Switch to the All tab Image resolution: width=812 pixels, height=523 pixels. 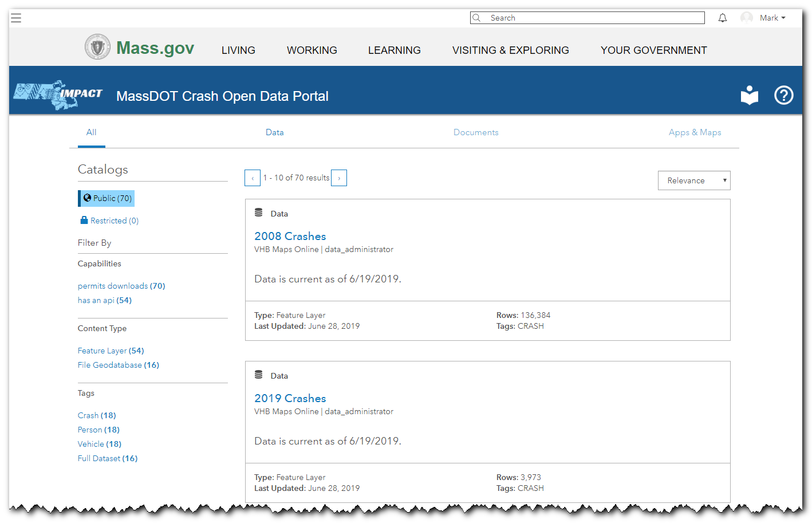coord(91,132)
